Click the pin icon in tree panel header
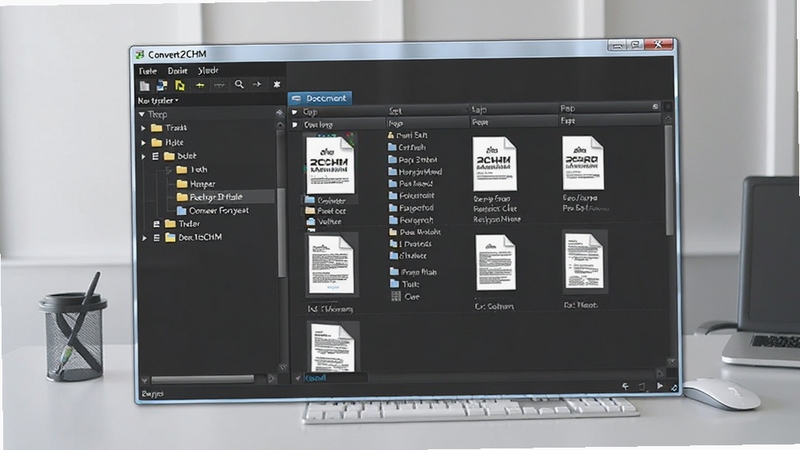 tap(279, 112)
